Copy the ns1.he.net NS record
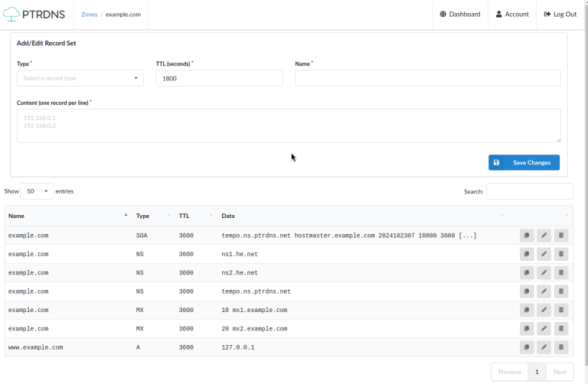This screenshot has height=384, width=588. (x=527, y=254)
